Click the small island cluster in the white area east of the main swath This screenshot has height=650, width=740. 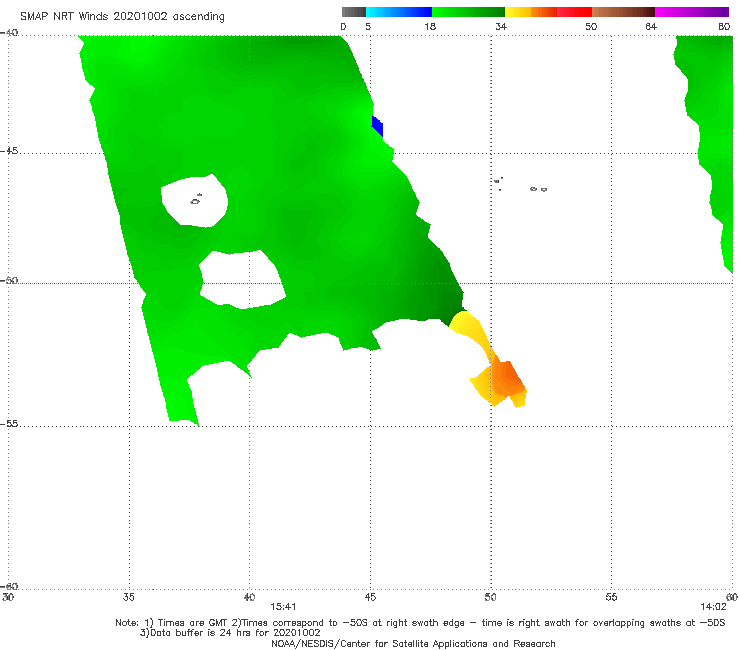point(520,185)
